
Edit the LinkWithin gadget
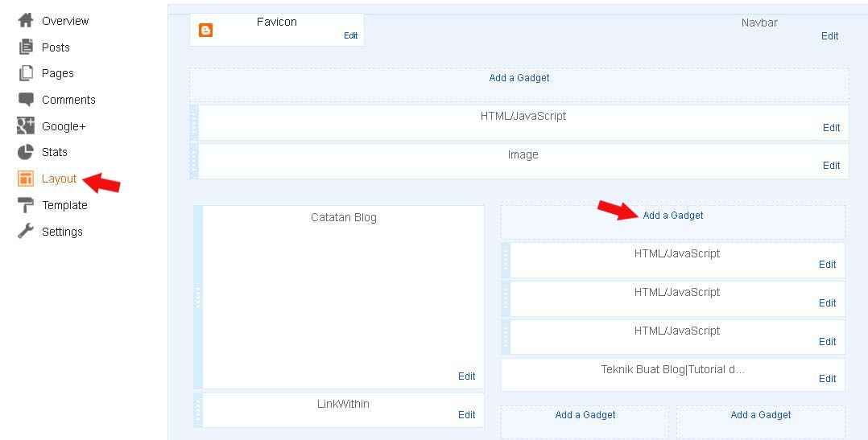466,414
